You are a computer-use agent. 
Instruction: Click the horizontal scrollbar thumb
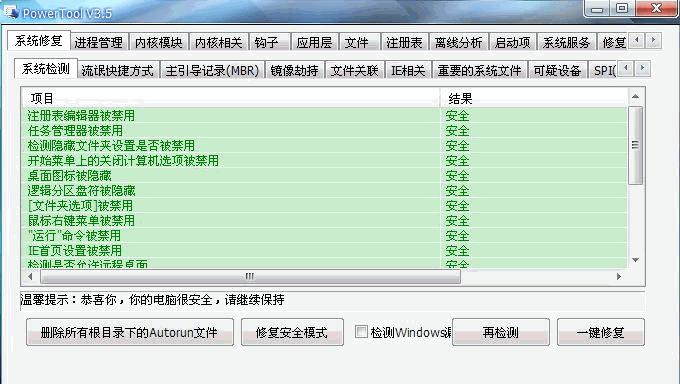(x=250, y=276)
